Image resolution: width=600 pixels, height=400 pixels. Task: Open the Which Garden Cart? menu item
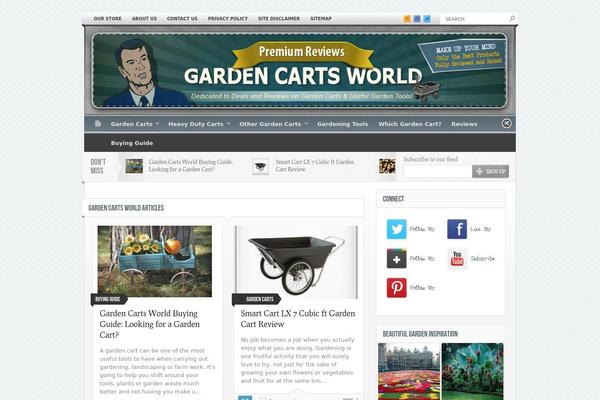[x=410, y=124]
